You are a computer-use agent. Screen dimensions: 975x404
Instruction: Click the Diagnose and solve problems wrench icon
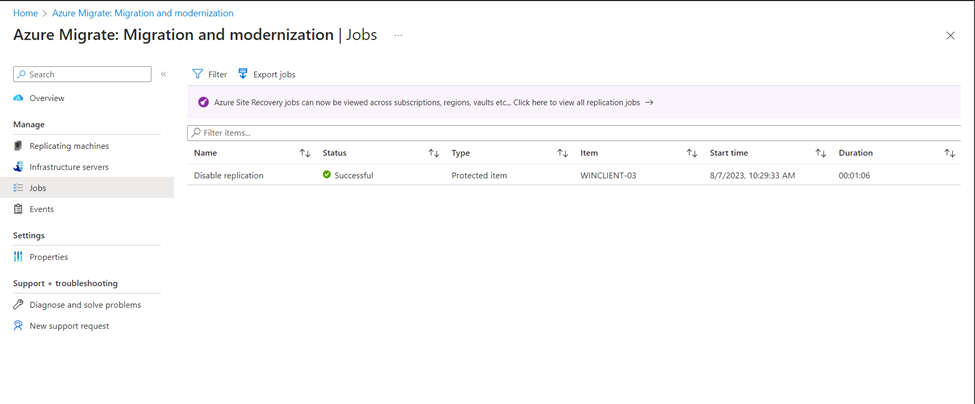pos(18,305)
